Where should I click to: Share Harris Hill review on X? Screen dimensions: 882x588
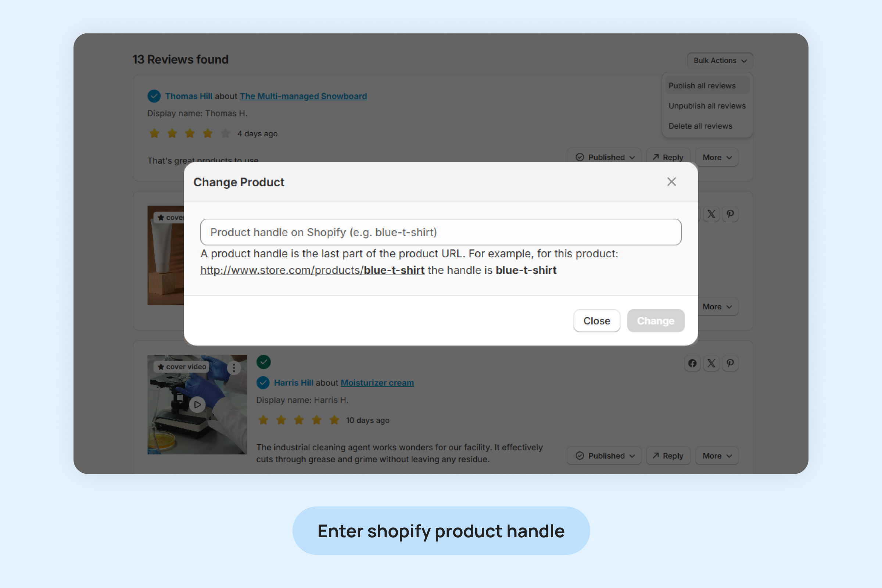coord(711,363)
